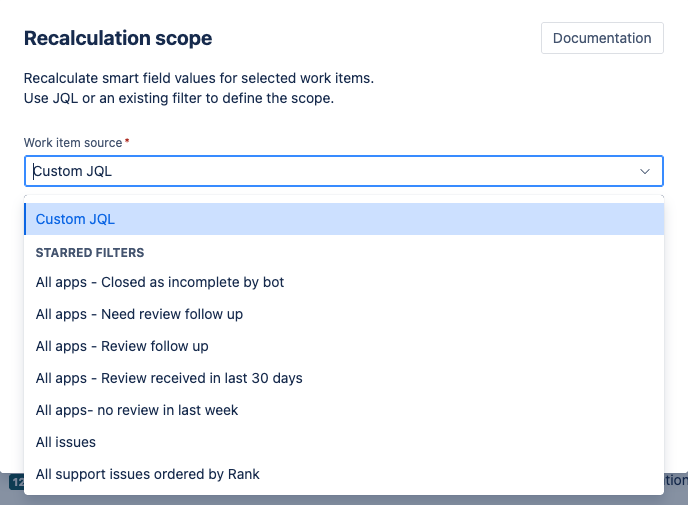Select the highlighted Custom JQL option

[x=76, y=219]
